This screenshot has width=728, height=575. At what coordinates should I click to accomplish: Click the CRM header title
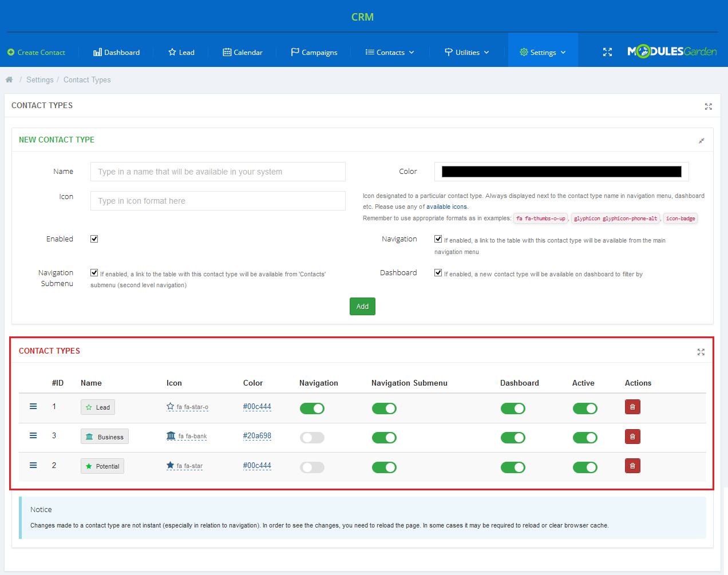pos(362,17)
